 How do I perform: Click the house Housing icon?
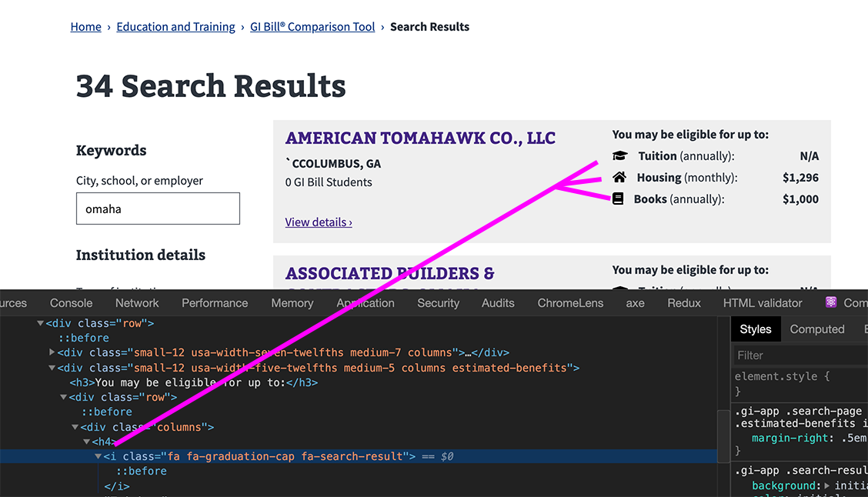coord(619,177)
